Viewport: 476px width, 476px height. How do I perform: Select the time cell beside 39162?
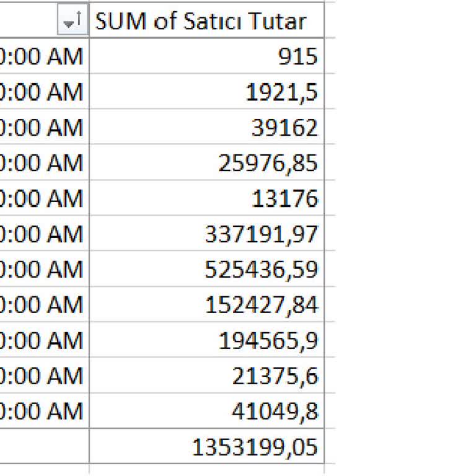(42, 127)
